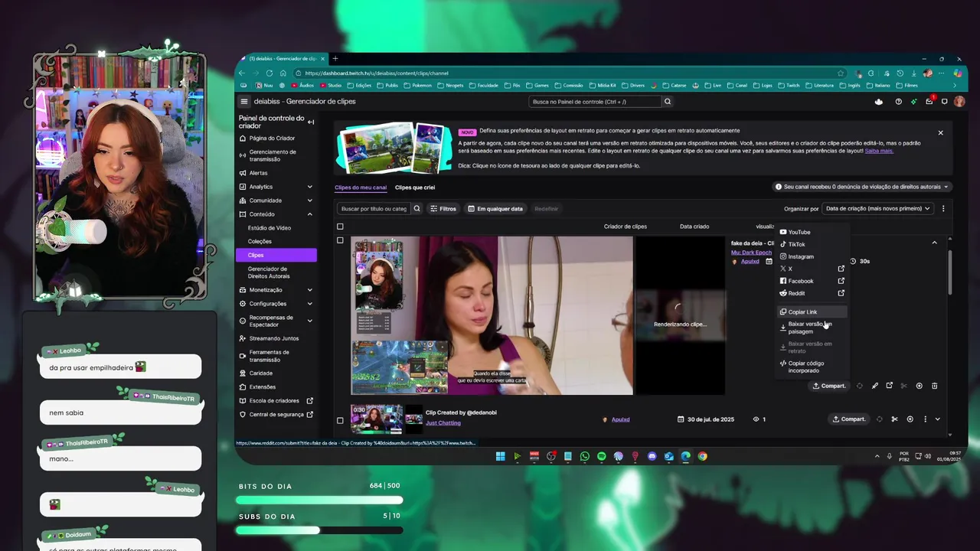Open the whispers chat bubble icon

click(945, 102)
